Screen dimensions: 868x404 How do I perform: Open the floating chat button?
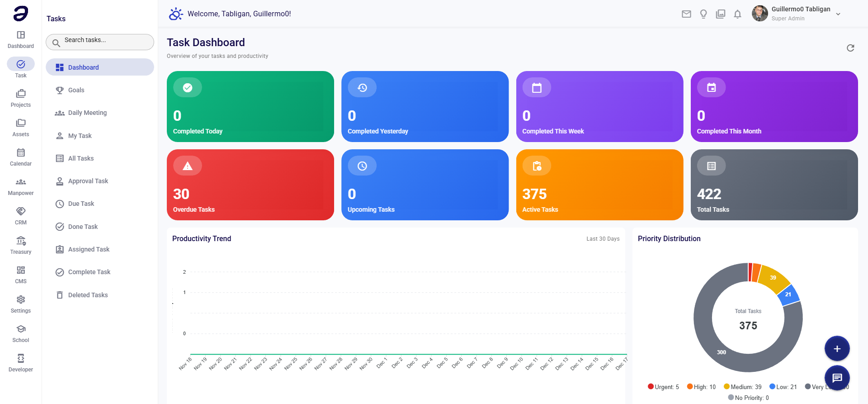tap(837, 378)
